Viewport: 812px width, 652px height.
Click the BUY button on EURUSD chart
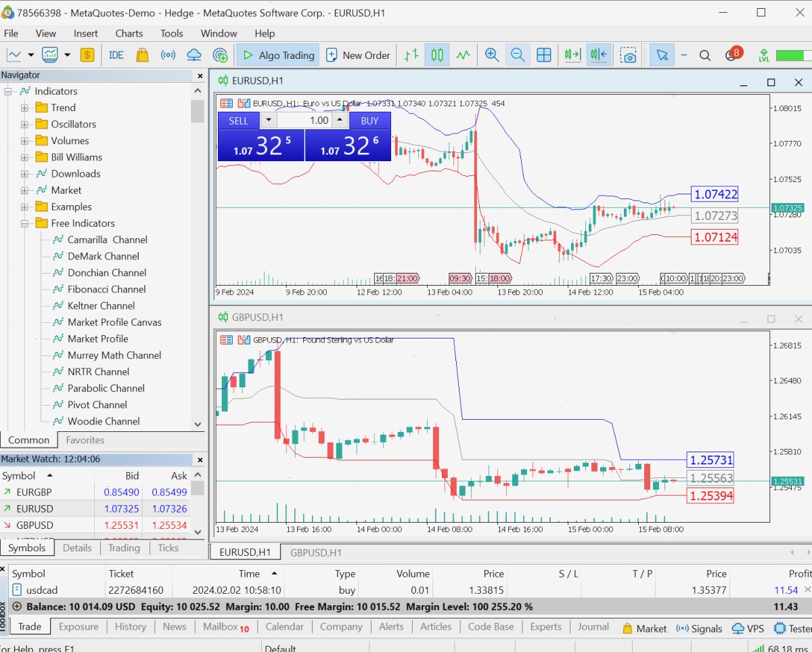[370, 121]
